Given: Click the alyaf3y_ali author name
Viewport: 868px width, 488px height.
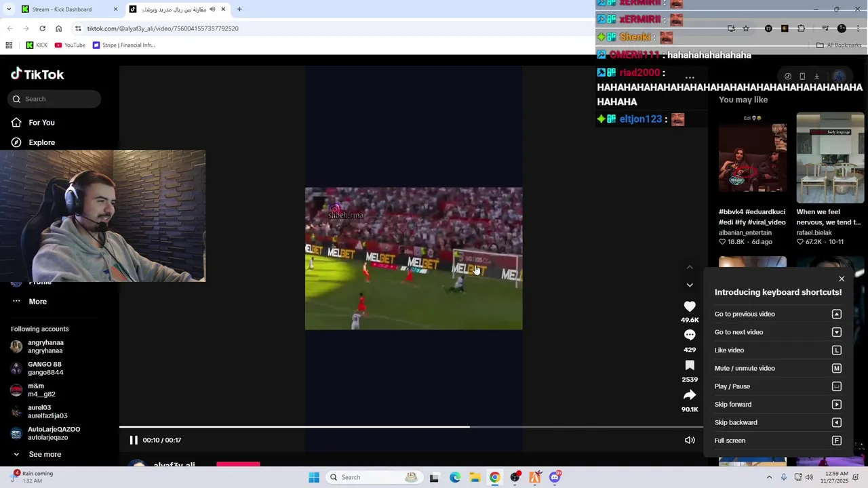Looking at the screenshot, I should (x=174, y=465).
